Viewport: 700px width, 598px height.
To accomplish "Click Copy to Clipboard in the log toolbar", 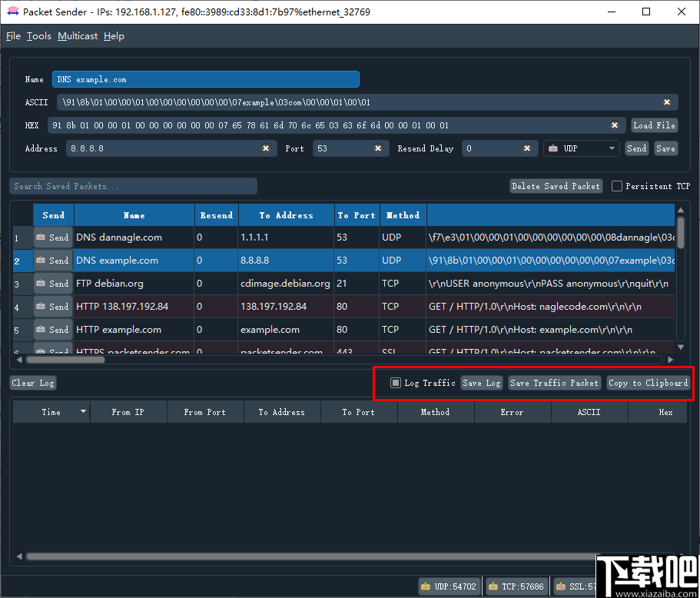I will [x=649, y=383].
